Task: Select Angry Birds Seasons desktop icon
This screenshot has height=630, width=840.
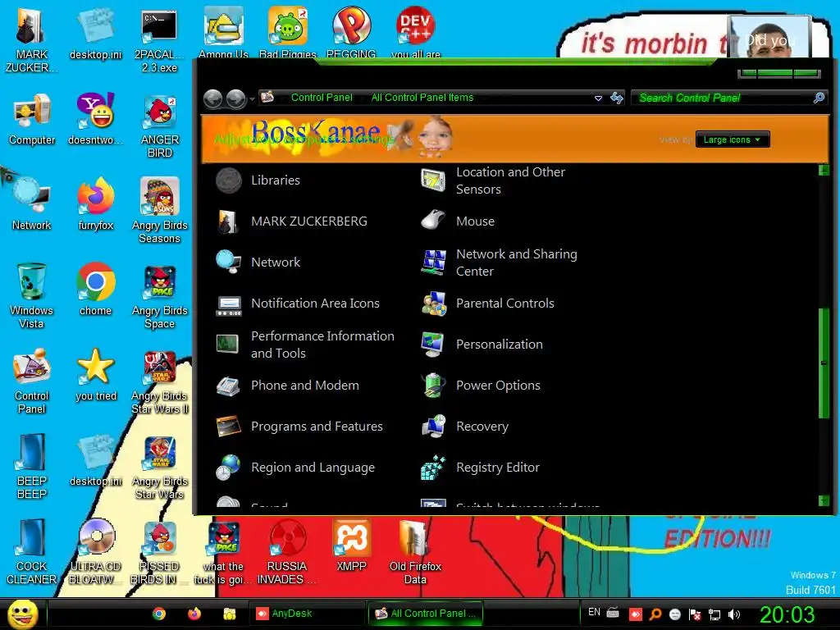Action: (x=160, y=210)
